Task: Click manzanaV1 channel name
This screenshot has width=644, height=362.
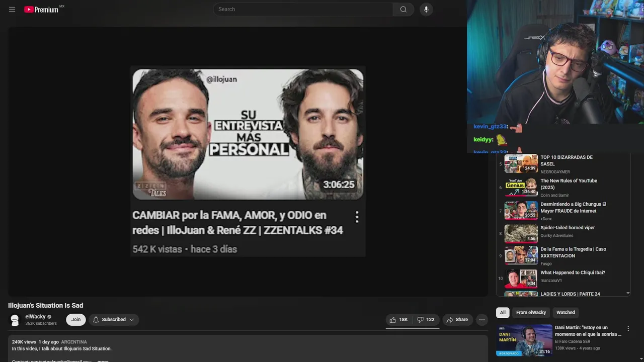Action: click(551, 281)
